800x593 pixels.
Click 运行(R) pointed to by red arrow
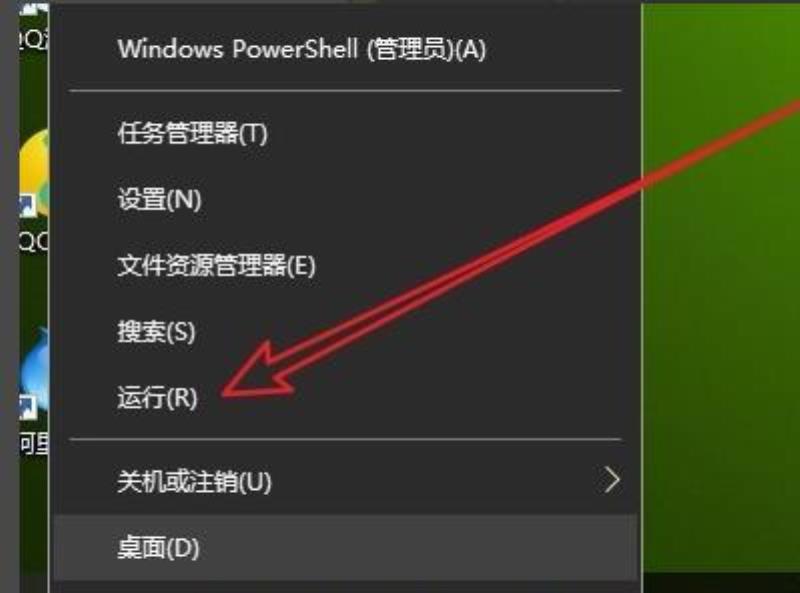pos(157,398)
